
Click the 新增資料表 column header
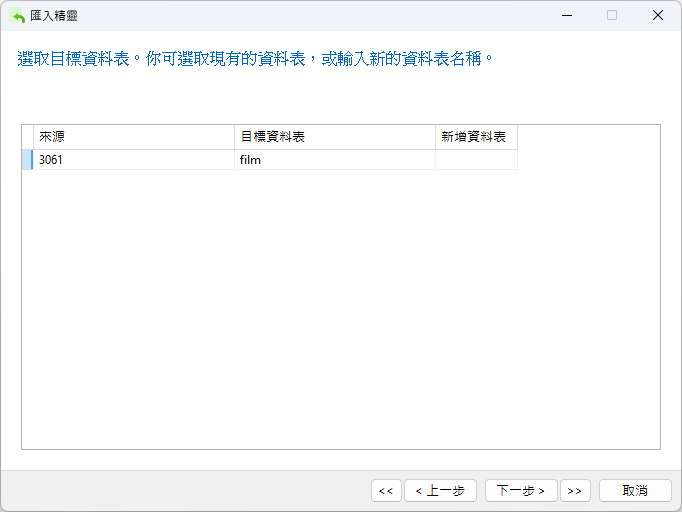(476, 137)
